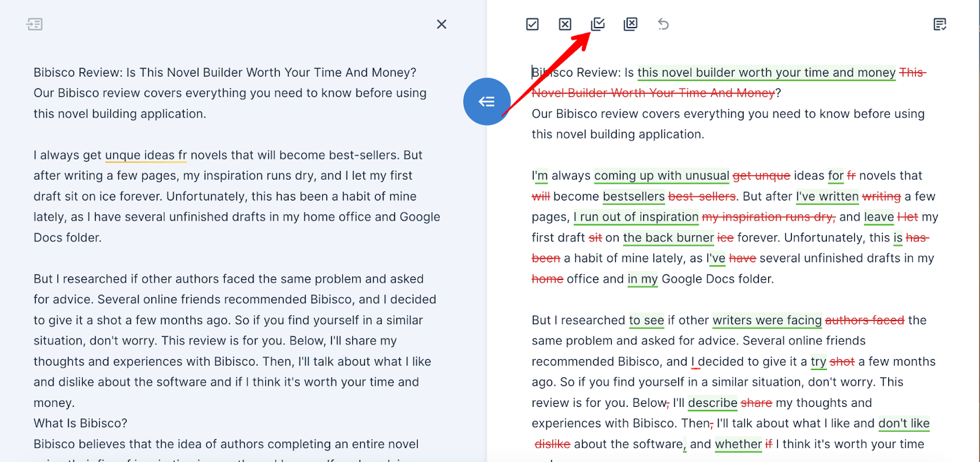The width and height of the screenshot is (980, 462).
Task: Close the left original text panel
Action: tap(442, 25)
